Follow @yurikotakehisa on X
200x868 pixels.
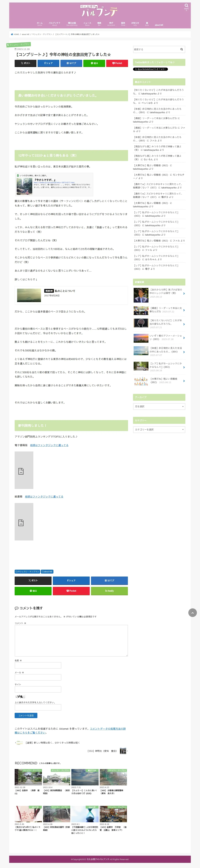coord(150,69)
